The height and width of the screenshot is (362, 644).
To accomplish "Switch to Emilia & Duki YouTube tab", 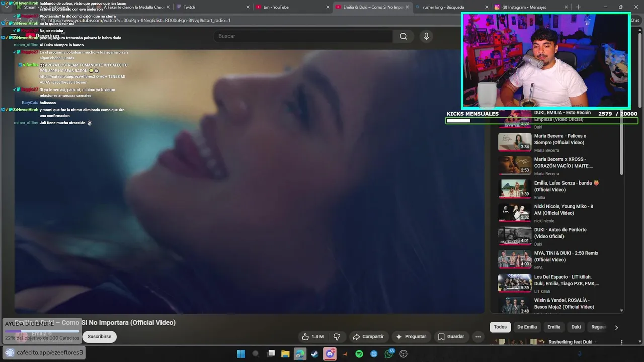I will click(x=372, y=7).
